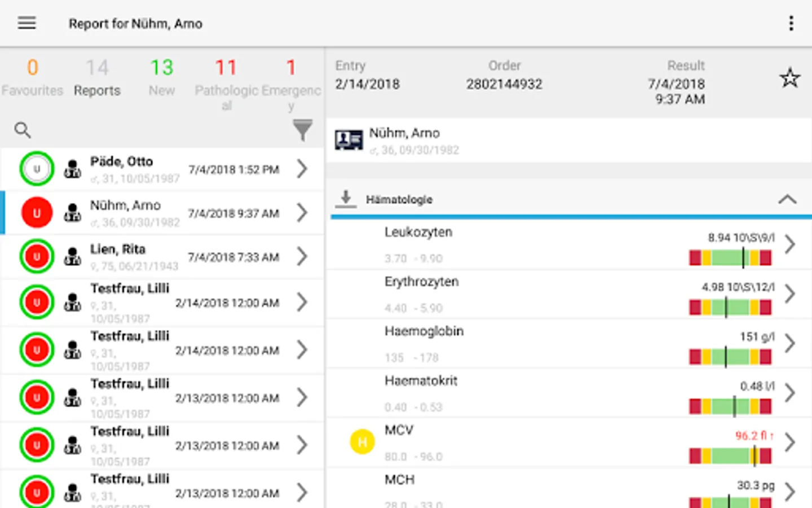Open the hamburger navigation menu
Viewport: 812px width, 508px height.
tap(27, 23)
